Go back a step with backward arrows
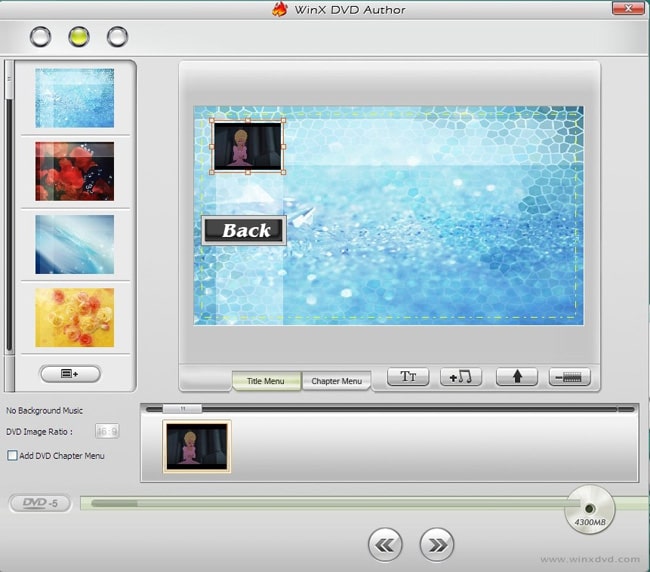The image size is (650, 572). point(385,544)
